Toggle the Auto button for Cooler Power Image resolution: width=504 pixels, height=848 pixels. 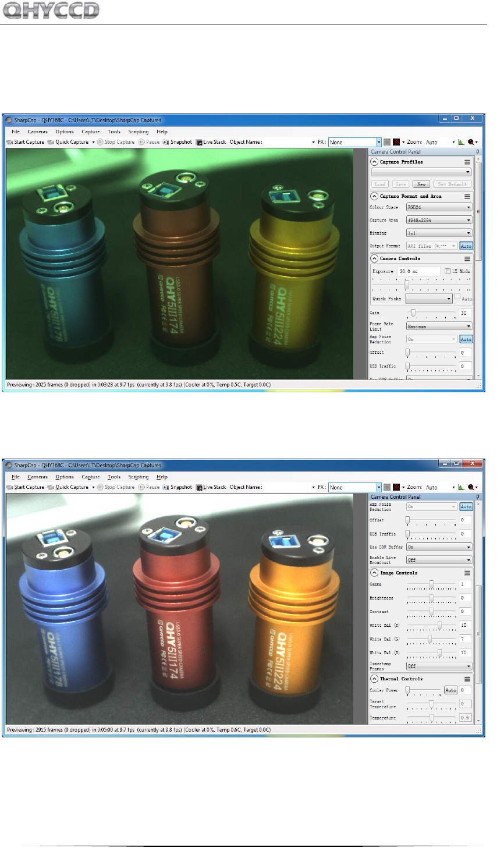coord(451,690)
